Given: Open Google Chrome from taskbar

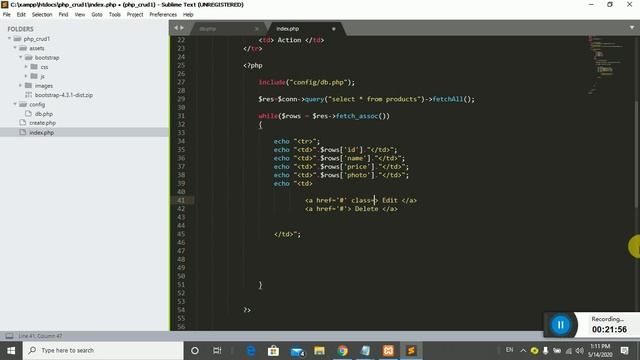Looking at the screenshot, I should tap(342, 350).
